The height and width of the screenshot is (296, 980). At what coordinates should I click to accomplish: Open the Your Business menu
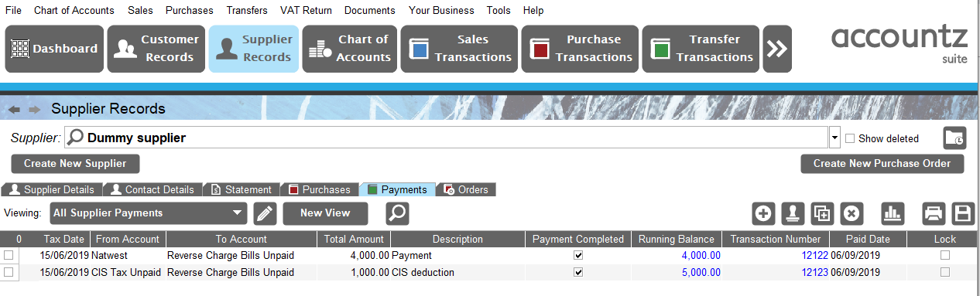click(441, 10)
